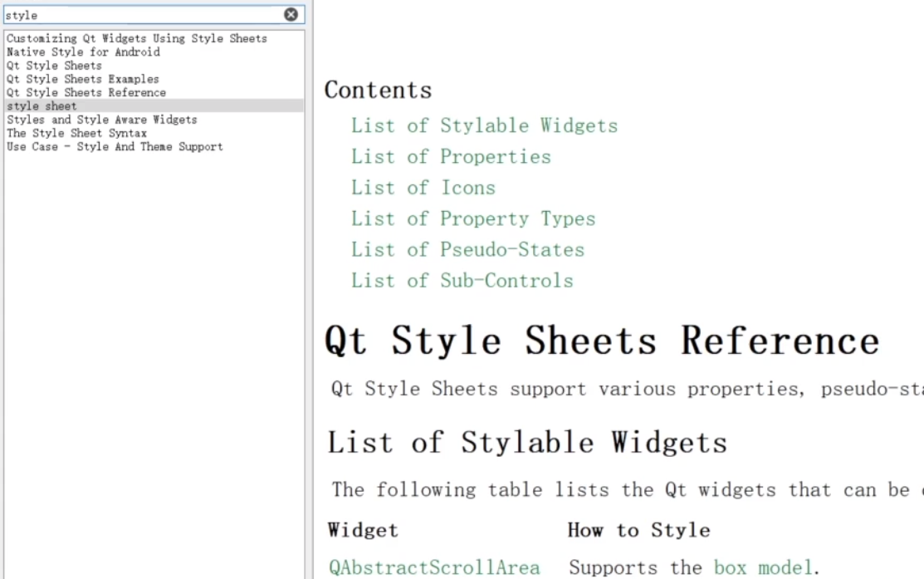
Task: Go to List of Icons section
Action: point(423,188)
